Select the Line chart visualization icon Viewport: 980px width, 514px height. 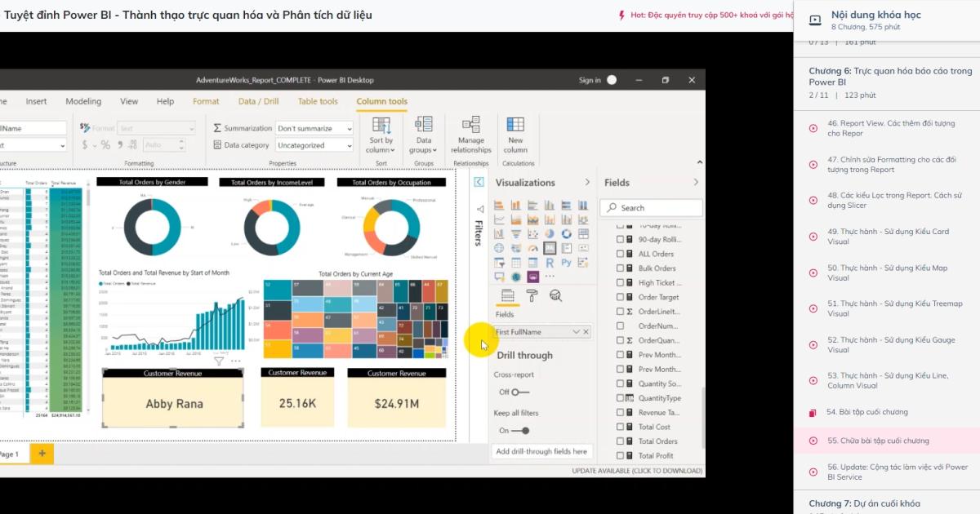pyautogui.click(x=499, y=219)
